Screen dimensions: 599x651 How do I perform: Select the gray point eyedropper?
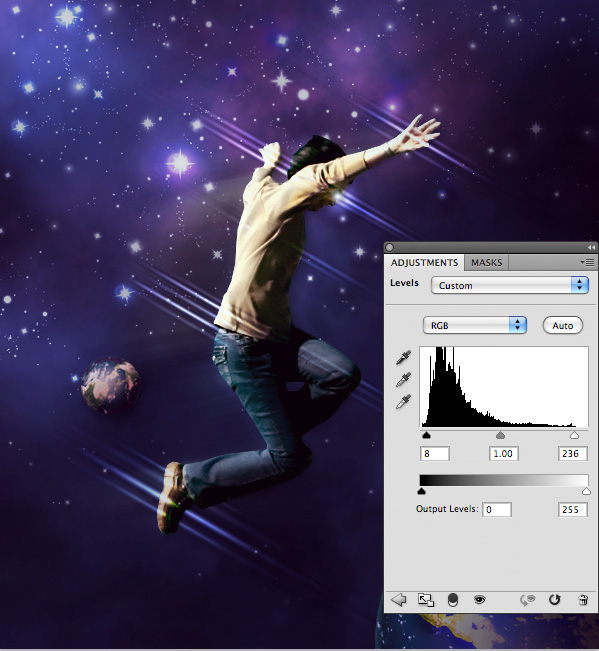click(403, 379)
